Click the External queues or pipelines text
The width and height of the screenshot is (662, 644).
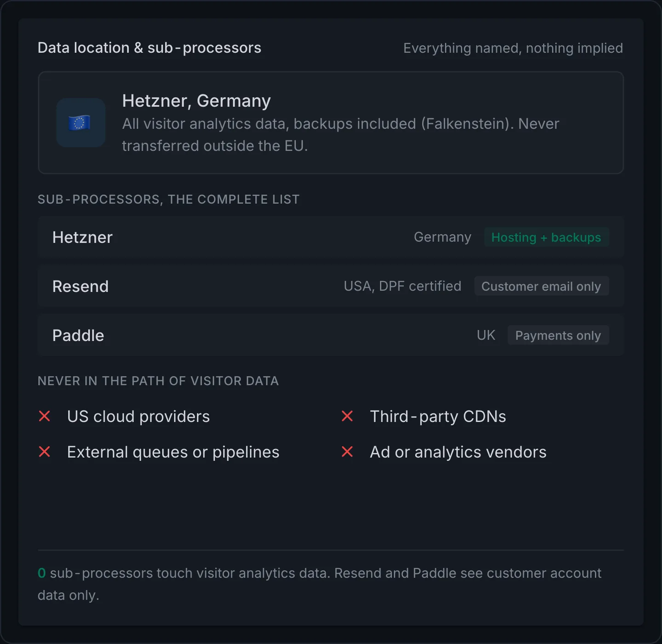coord(173,452)
